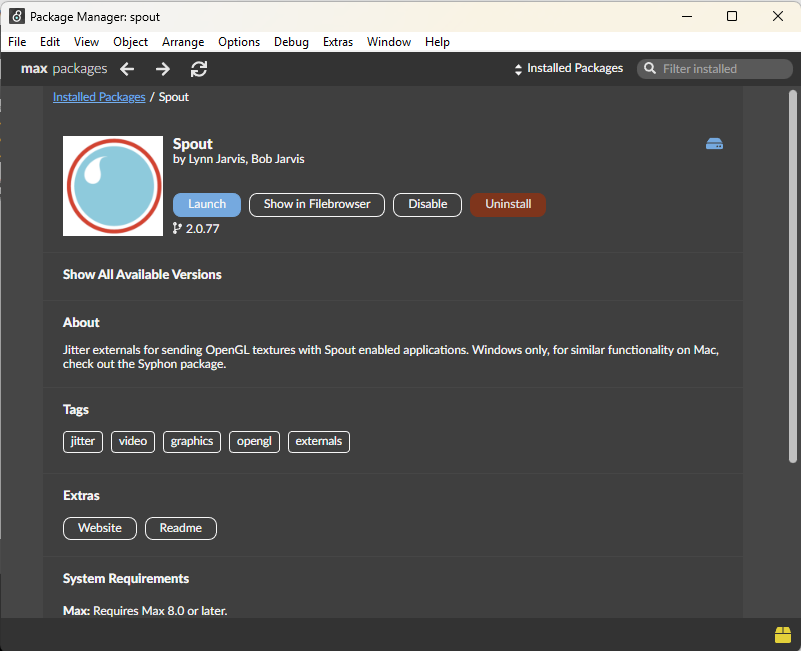The width and height of the screenshot is (801, 651).
Task: Open the Spout Readme
Action: pos(180,528)
